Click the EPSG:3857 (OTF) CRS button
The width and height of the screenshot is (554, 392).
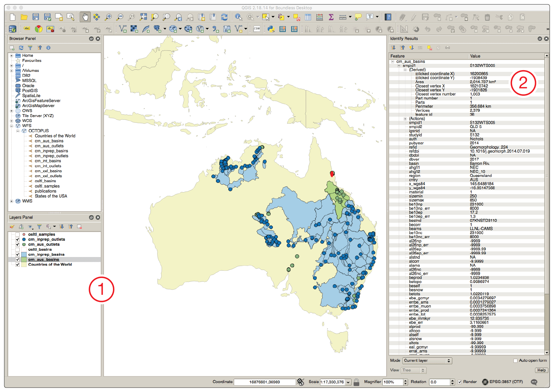point(502,382)
